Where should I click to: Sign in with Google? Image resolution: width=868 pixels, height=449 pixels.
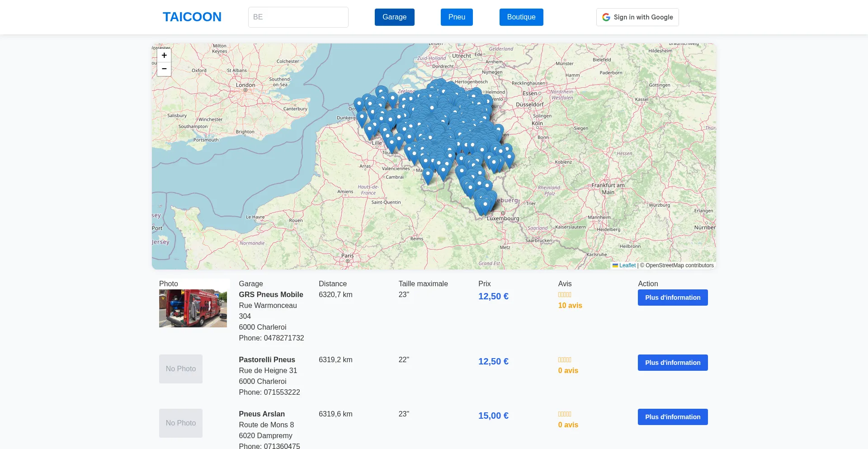[637, 17]
